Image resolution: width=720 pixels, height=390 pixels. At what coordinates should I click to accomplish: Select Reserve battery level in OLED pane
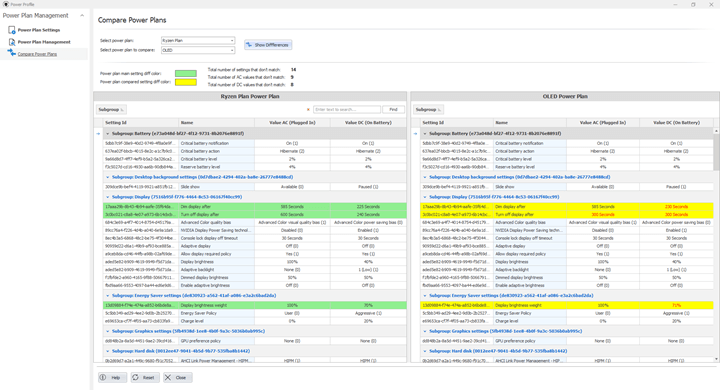click(x=567, y=167)
